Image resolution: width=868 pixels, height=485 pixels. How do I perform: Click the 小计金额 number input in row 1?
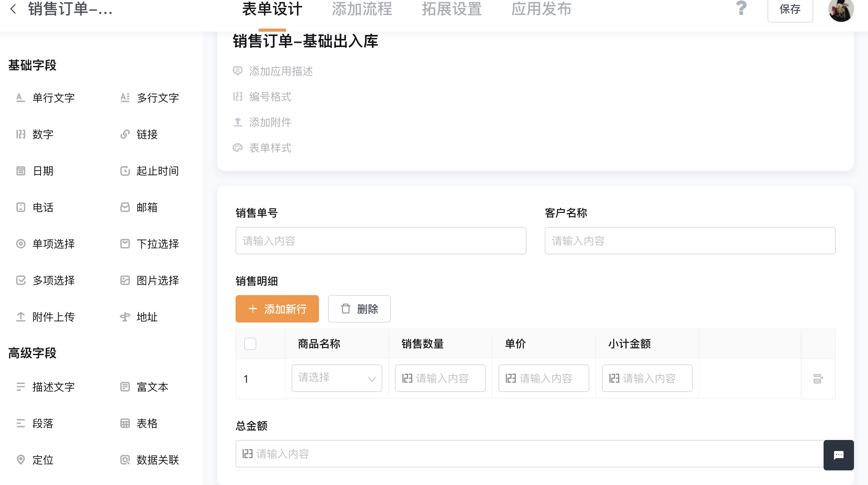tap(647, 378)
